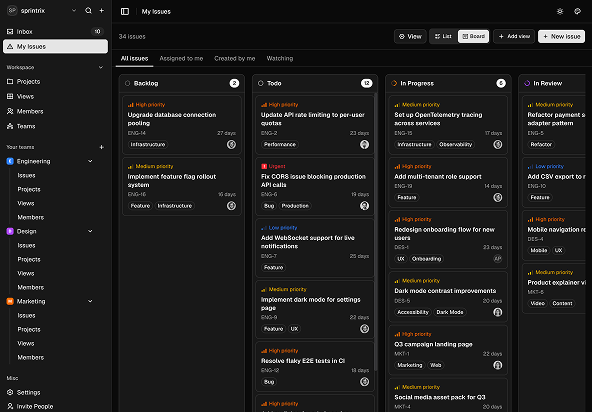This screenshot has width=592, height=412.
Task: Click the Engineering team icon
Action: (x=10, y=161)
